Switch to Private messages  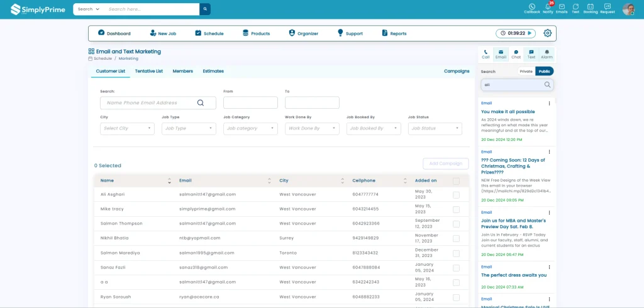coord(526,72)
